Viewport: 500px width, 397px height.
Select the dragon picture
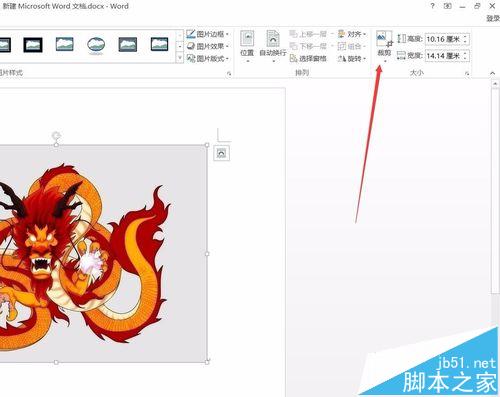(x=103, y=254)
